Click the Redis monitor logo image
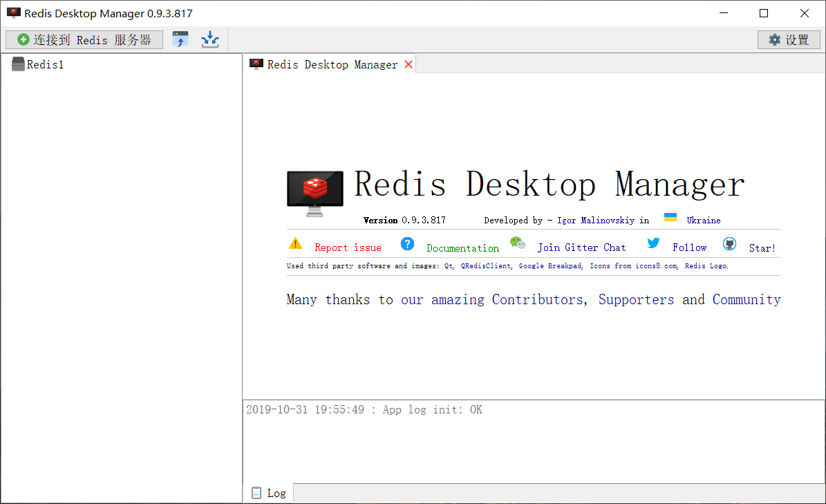 point(315,194)
